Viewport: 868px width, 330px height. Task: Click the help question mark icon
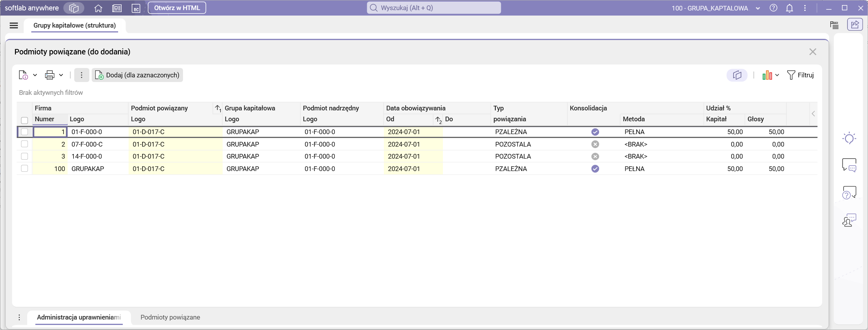point(773,8)
